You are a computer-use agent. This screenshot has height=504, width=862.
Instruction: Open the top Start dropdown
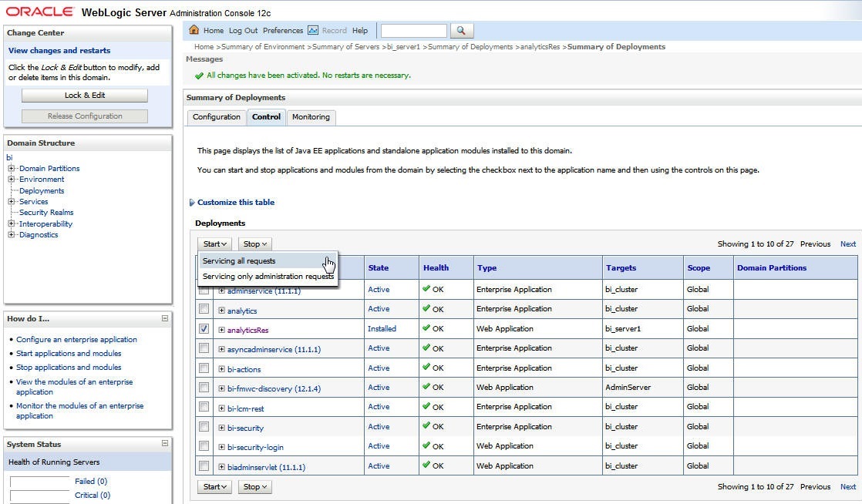tap(214, 244)
